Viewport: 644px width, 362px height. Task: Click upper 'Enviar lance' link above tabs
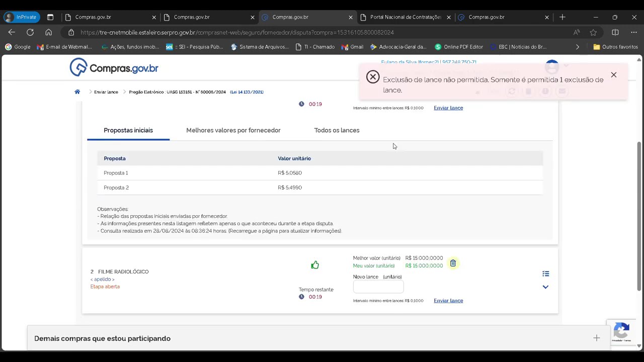click(448, 108)
